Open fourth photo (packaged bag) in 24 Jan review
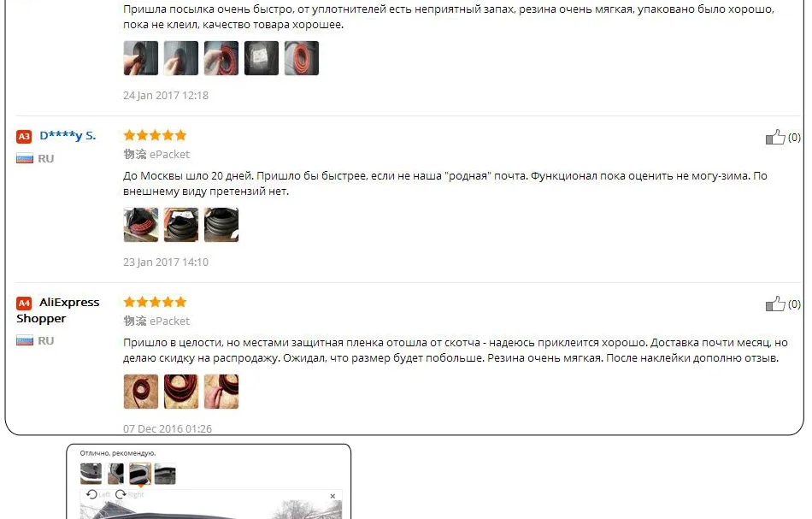The image size is (812, 519). click(262, 58)
